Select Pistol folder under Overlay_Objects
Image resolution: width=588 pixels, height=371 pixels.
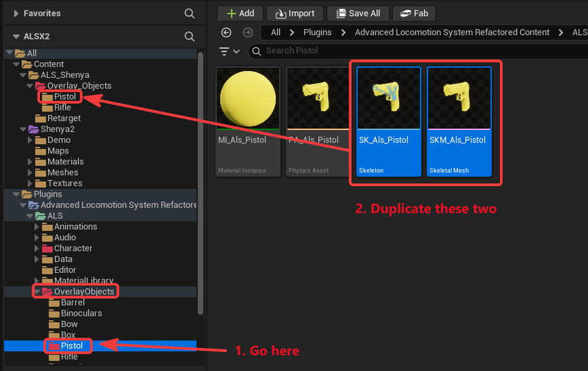coord(64,97)
